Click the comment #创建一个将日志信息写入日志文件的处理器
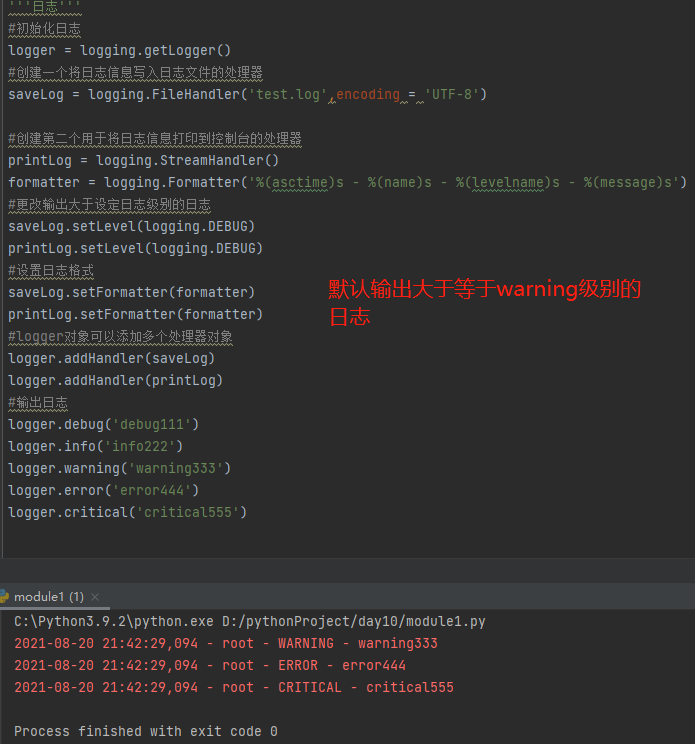This screenshot has width=695, height=744. [136, 73]
